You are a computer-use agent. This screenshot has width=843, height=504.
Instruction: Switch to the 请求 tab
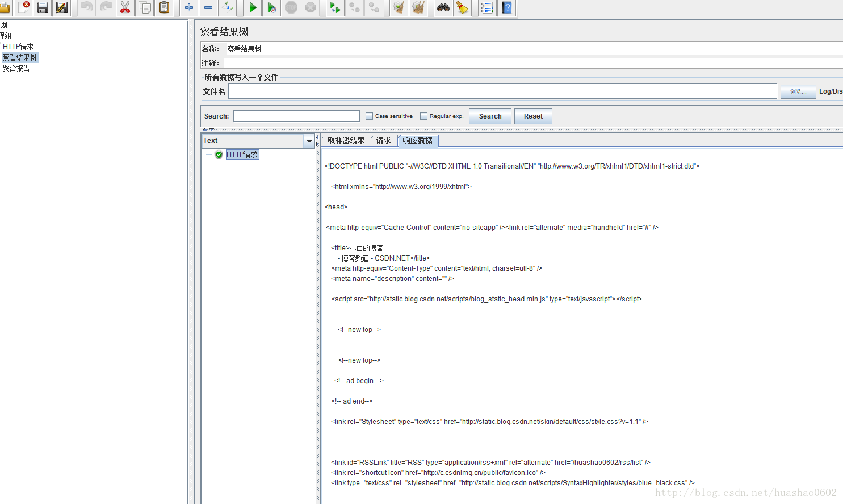tap(384, 140)
